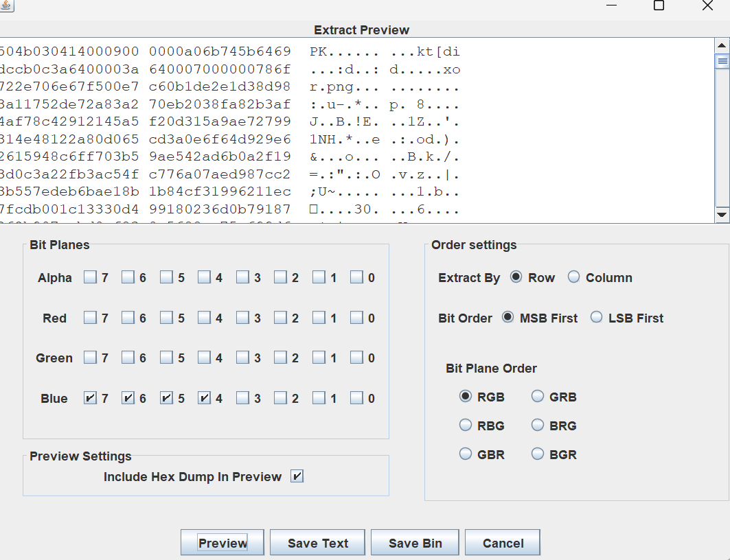Viewport: 730px width, 560px height.
Task: Select Extract By Column option
Action: [573, 277]
